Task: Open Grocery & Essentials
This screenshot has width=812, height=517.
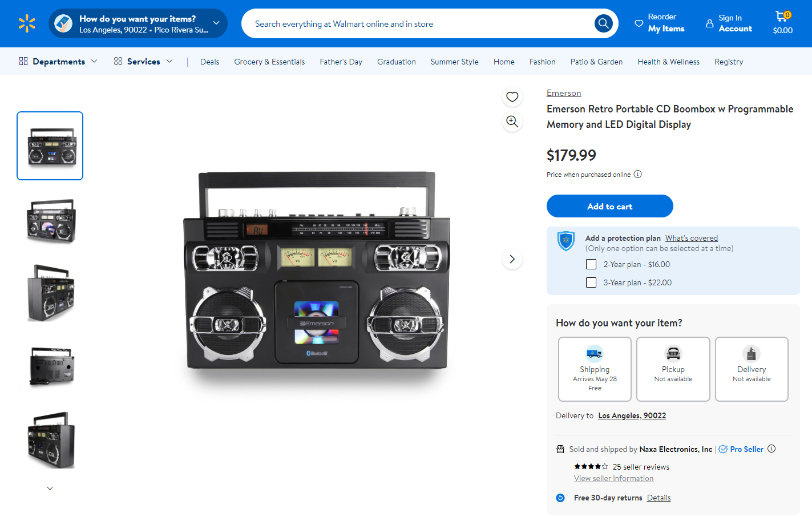Action: [x=269, y=62]
